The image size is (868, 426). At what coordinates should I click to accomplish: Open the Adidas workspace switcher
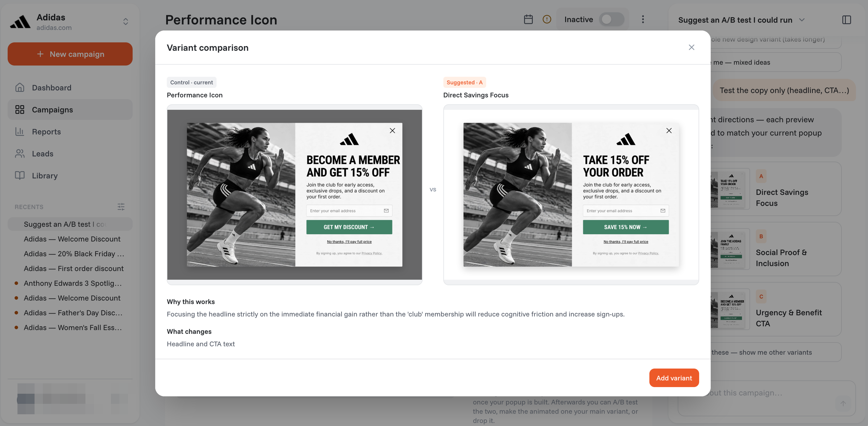125,21
